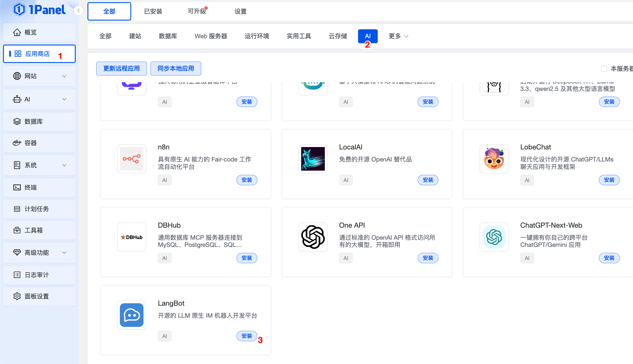Expand the 高级功能 sidebar menu
Image resolution: width=633 pixels, height=364 pixels.
39,253
